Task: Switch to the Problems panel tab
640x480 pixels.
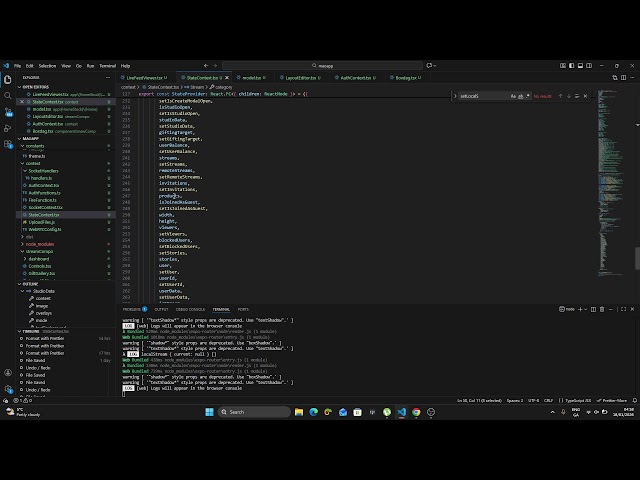Action: 135,309
